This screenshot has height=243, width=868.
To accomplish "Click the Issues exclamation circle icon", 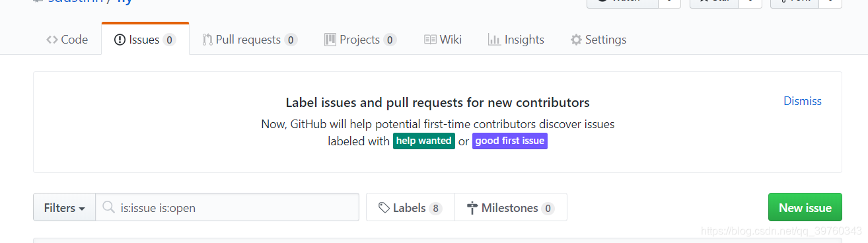I will tap(120, 40).
